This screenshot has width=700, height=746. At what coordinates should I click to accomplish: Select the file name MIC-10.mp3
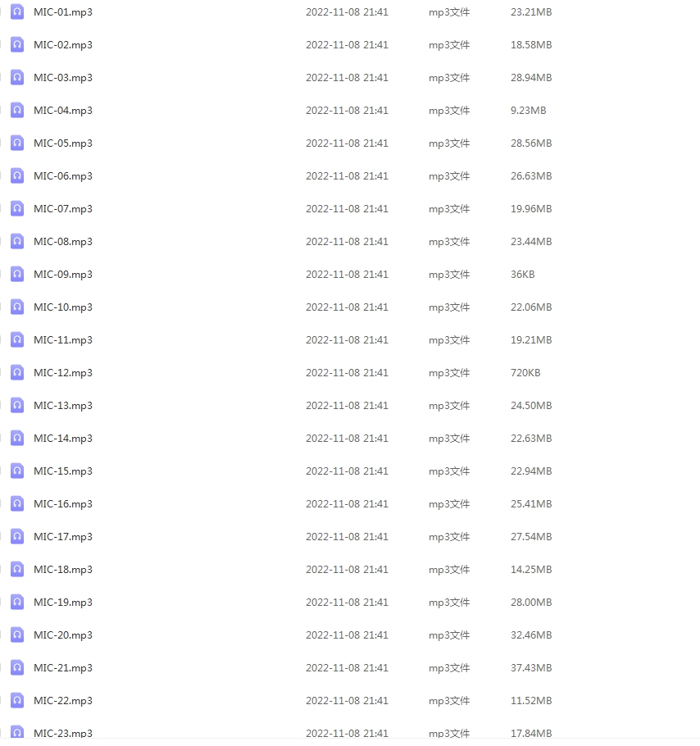click(63, 307)
